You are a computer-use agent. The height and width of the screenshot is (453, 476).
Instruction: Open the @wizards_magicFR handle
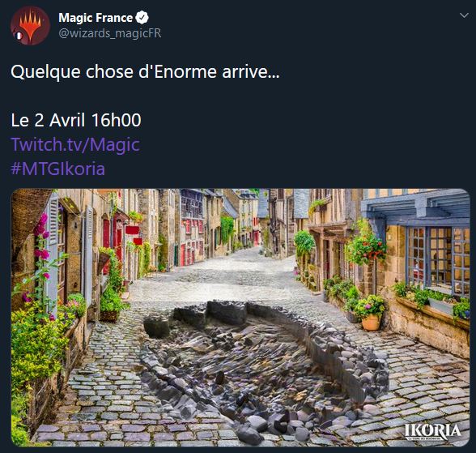pos(110,33)
